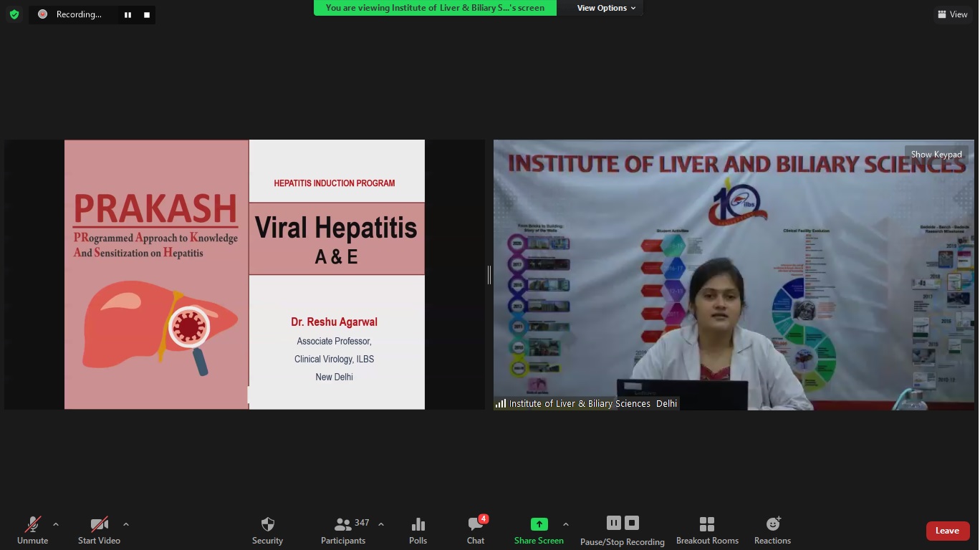
Task: Open Breakout Rooms
Action: 707,531
